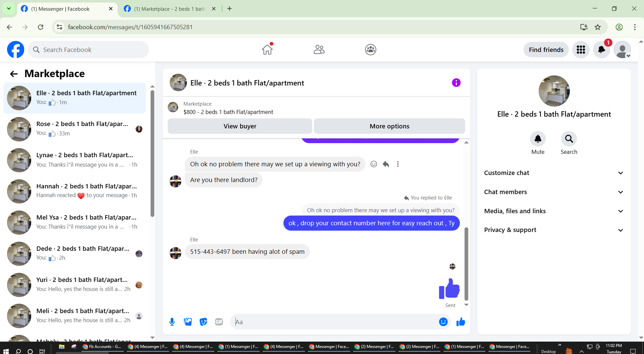Screen dimensions: 644x354
Task: Open the notifications bell with badge
Action: pos(602,50)
